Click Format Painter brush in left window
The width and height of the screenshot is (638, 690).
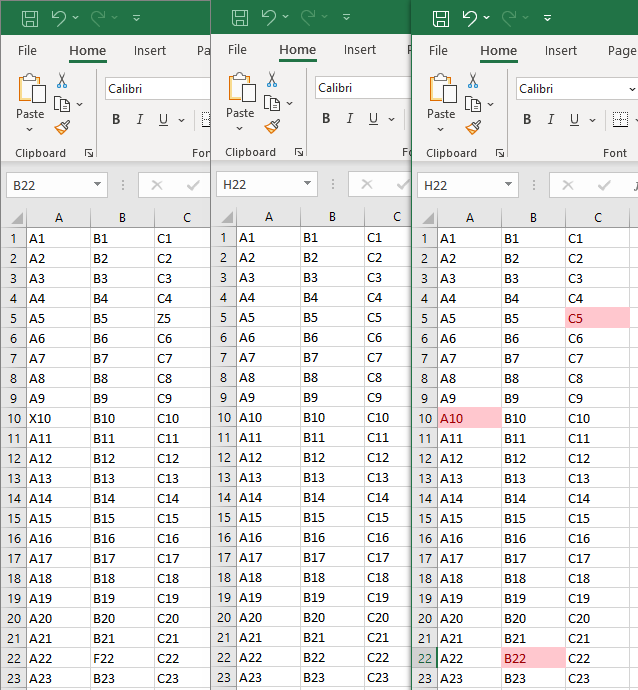pos(62,128)
